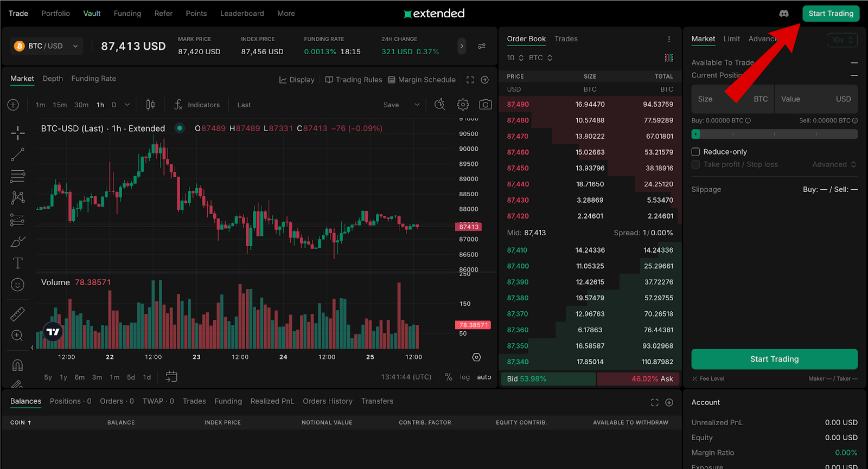Screen dimensions: 868x469
Task: Expand the Balances panel fullscreen icon
Action: coord(655,402)
